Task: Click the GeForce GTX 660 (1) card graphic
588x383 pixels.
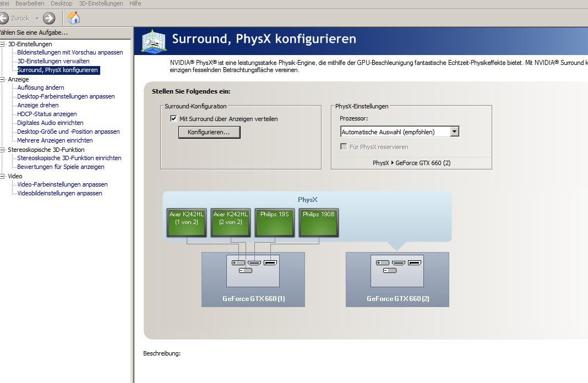Action: 253,280
